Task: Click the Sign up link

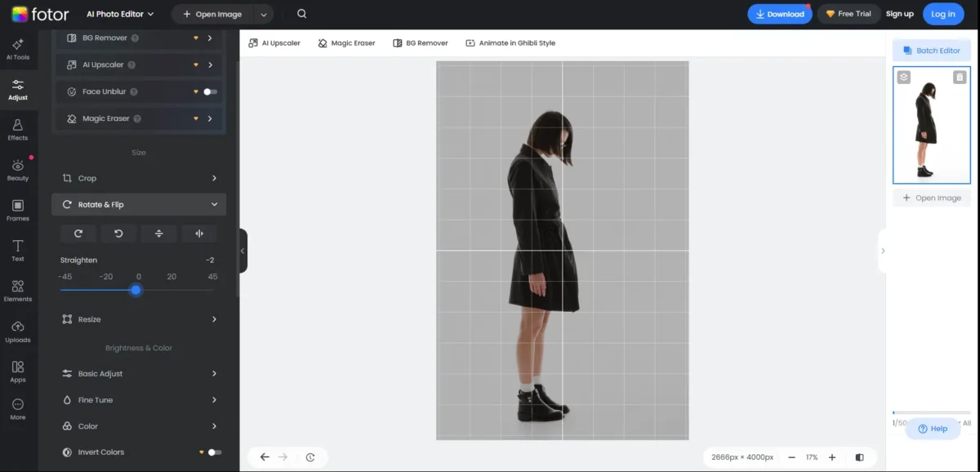Action: coord(900,14)
